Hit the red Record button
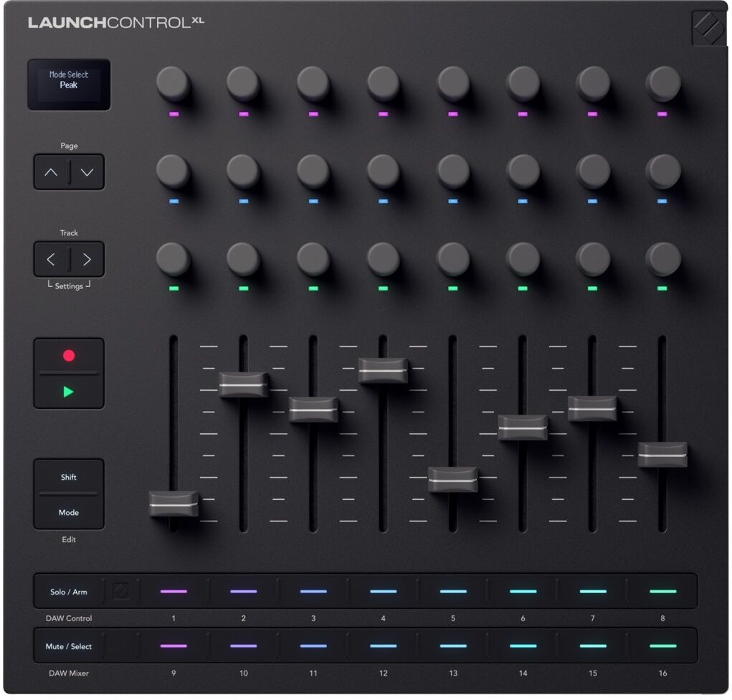732x700 pixels. click(x=69, y=356)
